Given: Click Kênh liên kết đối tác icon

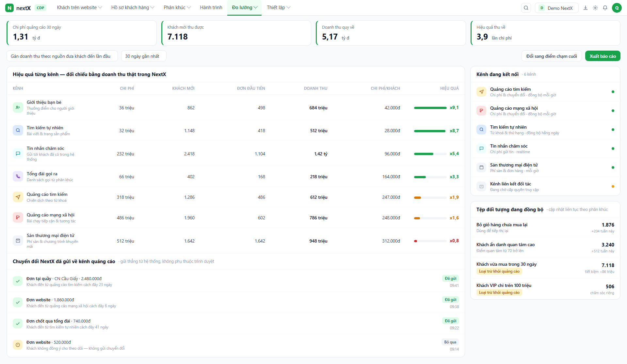Looking at the screenshot, I should [481, 186].
